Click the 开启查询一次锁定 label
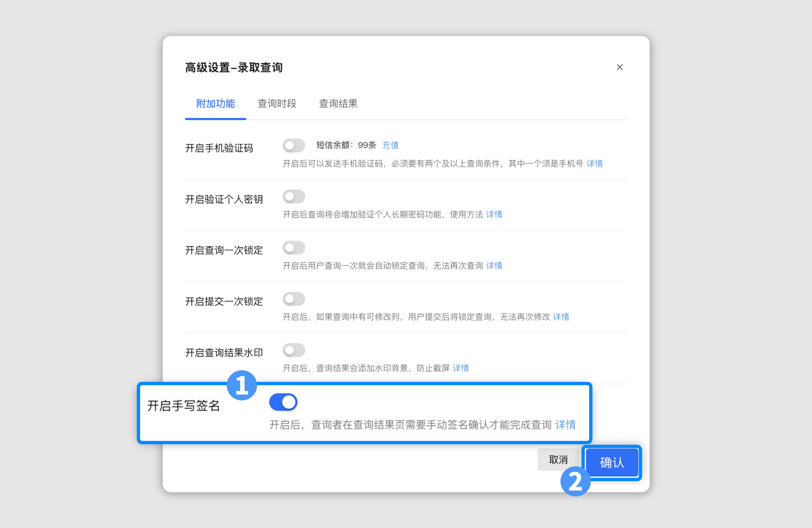Image resolution: width=812 pixels, height=528 pixels. point(224,250)
